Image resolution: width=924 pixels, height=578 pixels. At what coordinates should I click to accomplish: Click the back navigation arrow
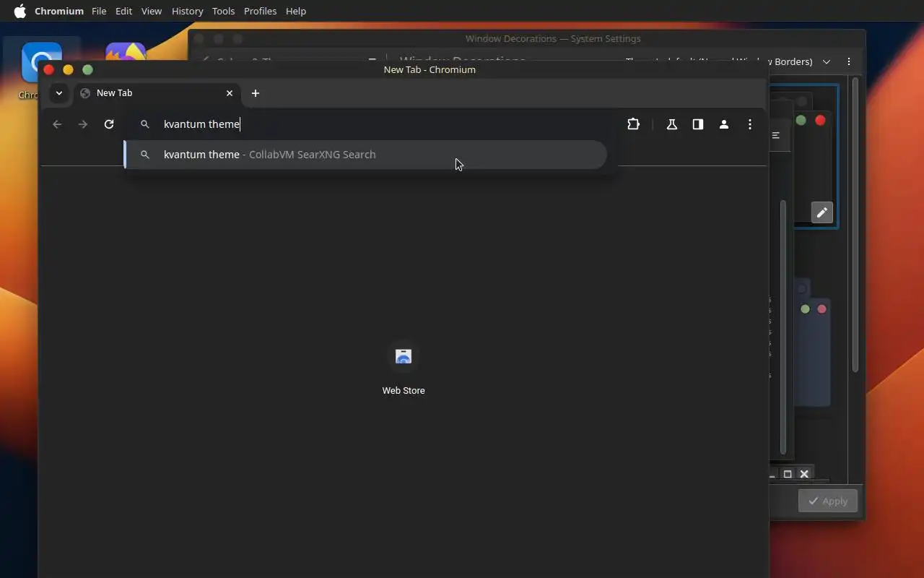(x=57, y=124)
